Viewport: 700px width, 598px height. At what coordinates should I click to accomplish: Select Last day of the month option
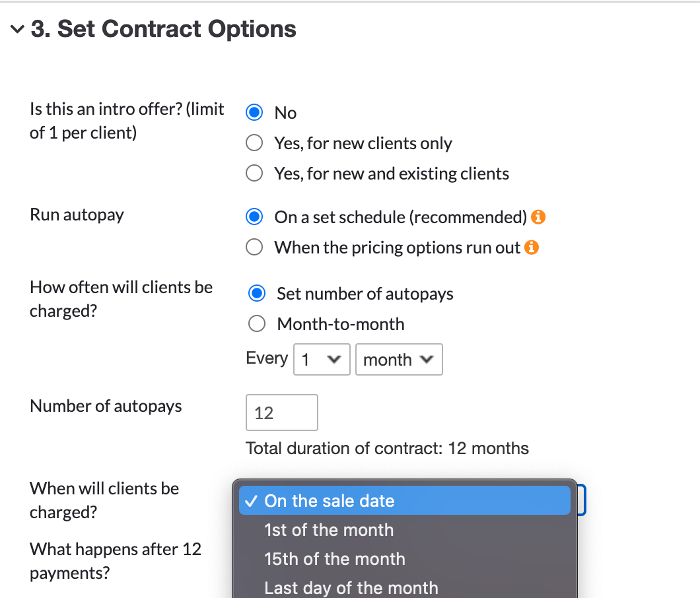pyautogui.click(x=351, y=587)
